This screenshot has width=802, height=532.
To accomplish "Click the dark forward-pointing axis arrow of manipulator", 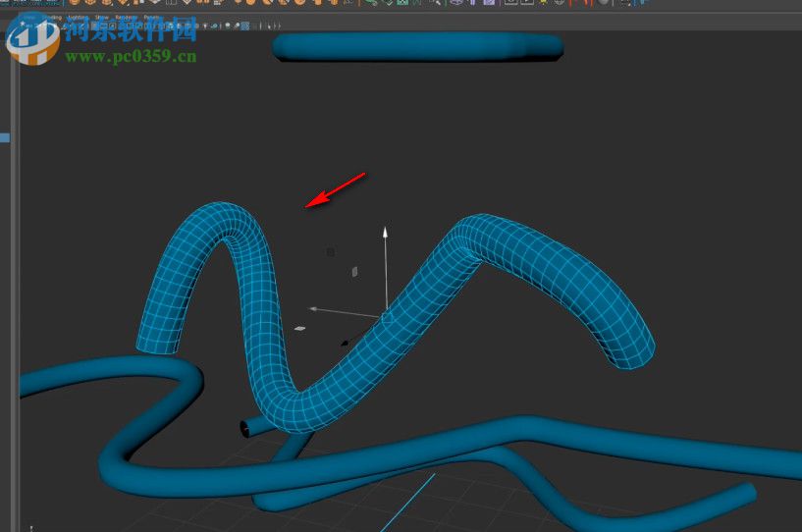I will tap(346, 343).
